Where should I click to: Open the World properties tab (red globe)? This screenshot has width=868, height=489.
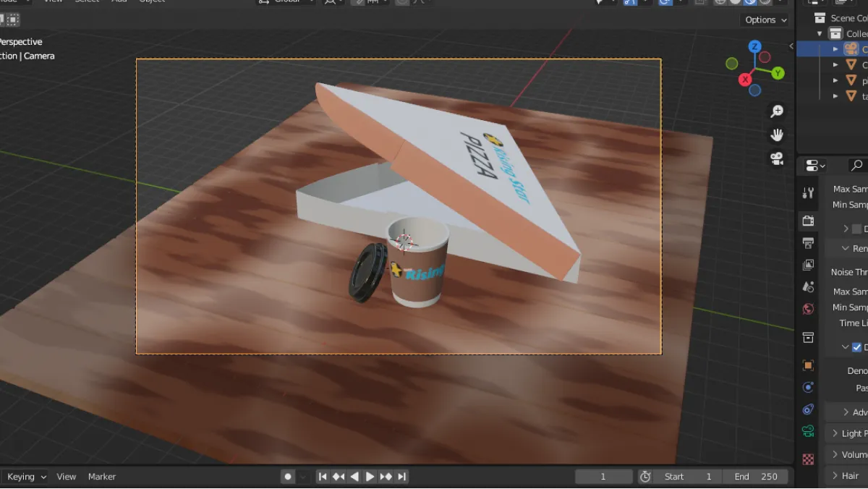809,310
